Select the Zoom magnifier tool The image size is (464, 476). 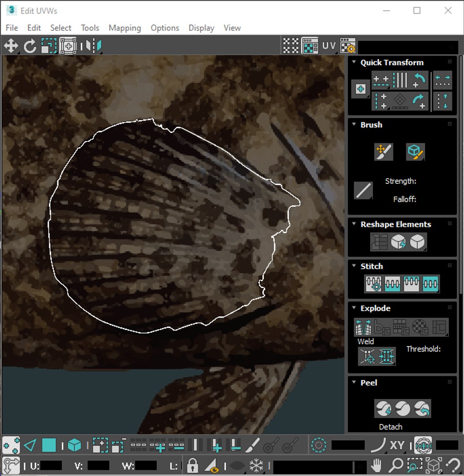tap(396, 465)
